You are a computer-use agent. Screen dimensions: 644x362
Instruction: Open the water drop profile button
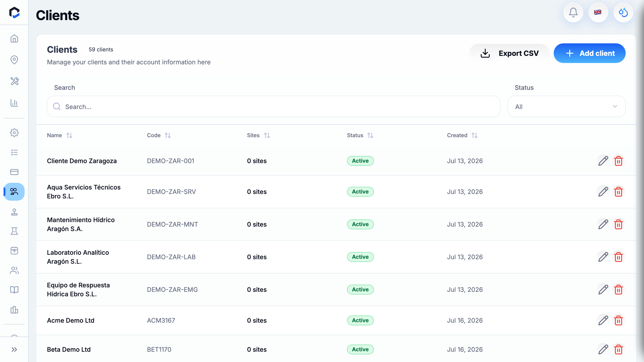pos(623,13)
